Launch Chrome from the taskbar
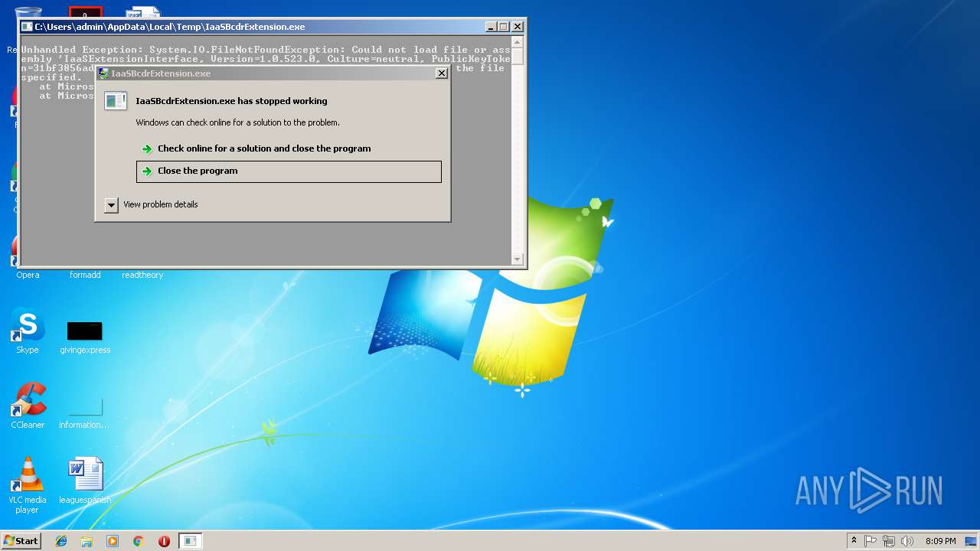Image resolution: width=980 pixels, height=551 pixels. [139, 541]
